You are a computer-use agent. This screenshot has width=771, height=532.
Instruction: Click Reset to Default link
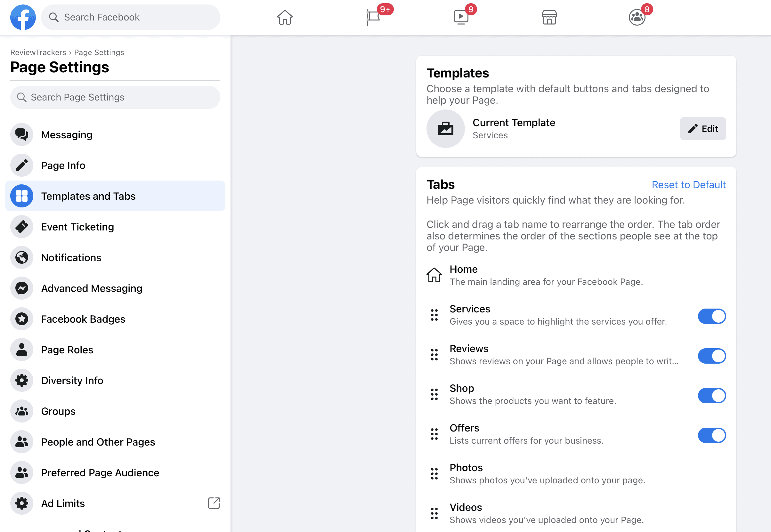point(688,185)
